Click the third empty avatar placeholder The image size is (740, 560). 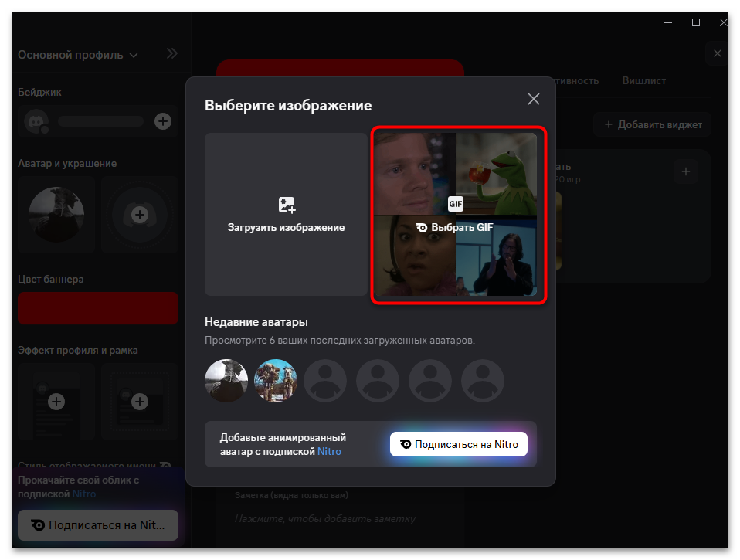[x=325, y=381]
